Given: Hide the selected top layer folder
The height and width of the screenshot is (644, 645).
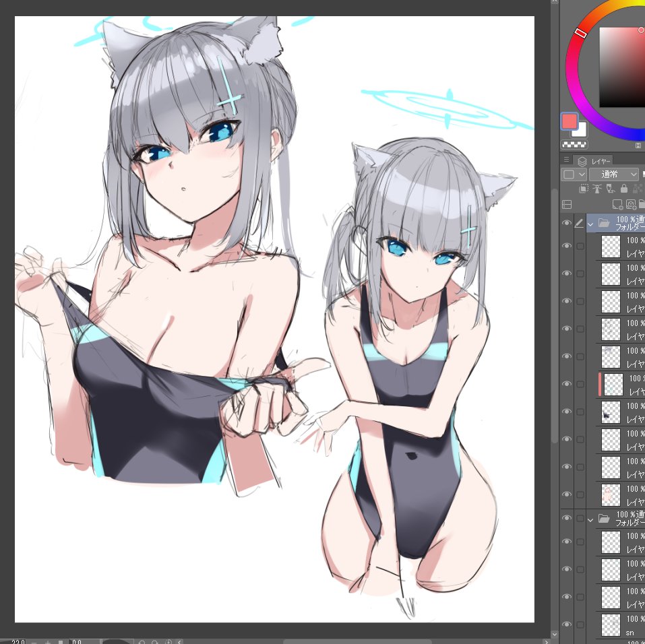Looking at the screenshot, I should (x=566, y=223).
